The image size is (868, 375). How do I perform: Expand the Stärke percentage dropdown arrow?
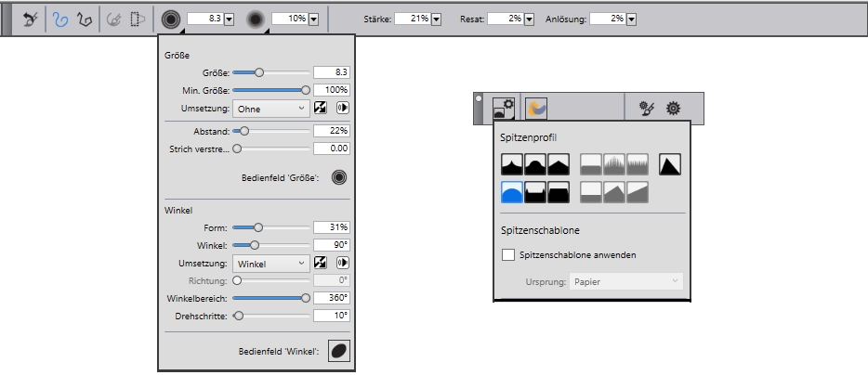436,19
